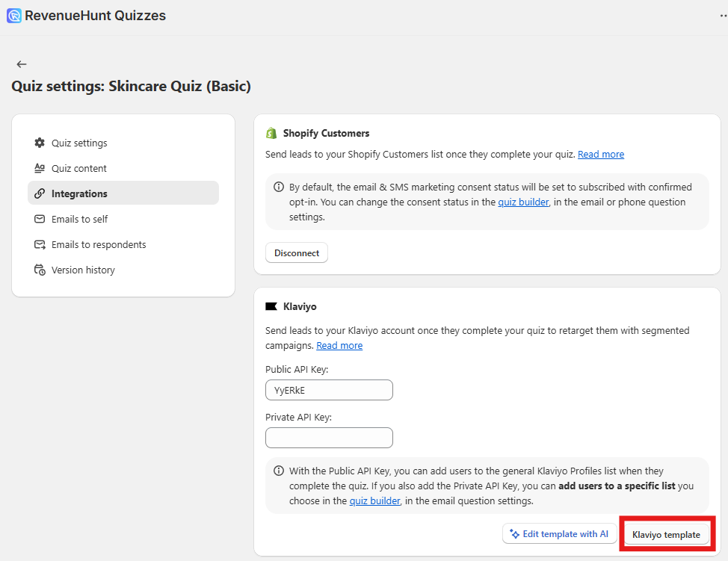
Task: Click the Quiz settings gear icon
Action: (40, 143)
